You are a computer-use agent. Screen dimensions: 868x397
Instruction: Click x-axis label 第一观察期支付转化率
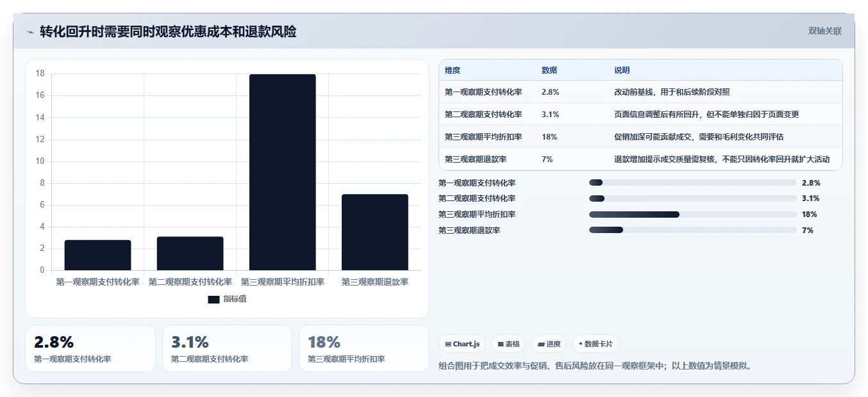click(x=97, y=282)
